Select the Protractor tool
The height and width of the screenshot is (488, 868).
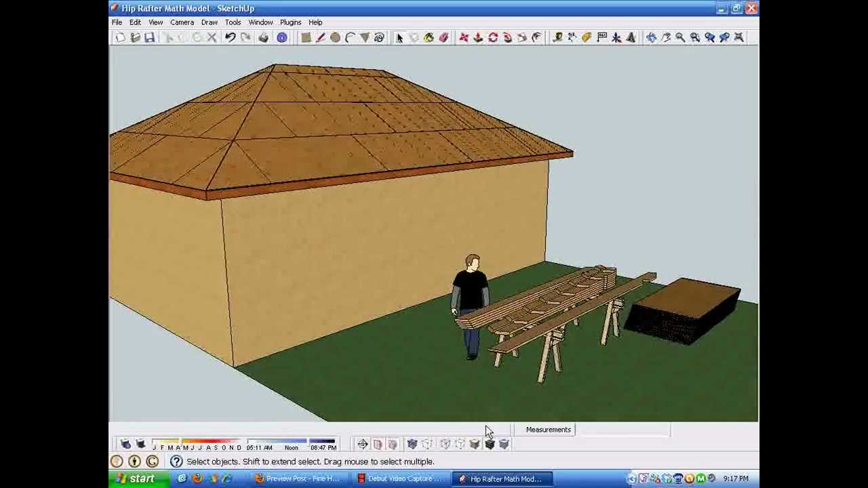point(587,38)
